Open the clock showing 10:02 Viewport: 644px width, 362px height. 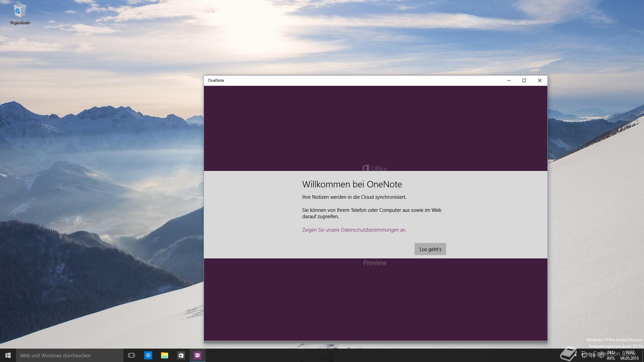tap(630, 355)
